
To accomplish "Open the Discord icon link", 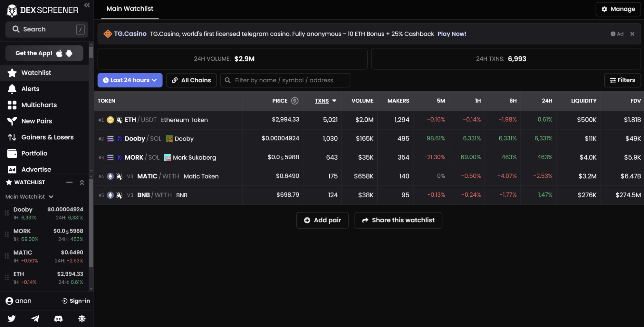I will click(x=58, y=319).
